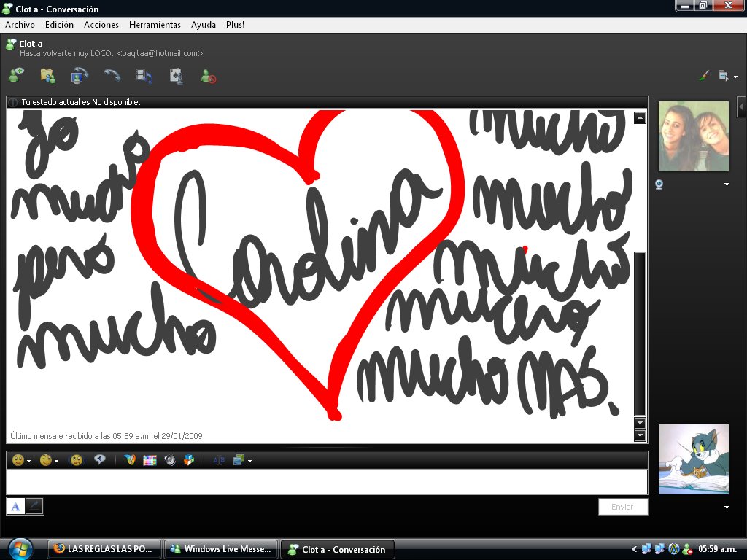Image resolution: width=747 pixels, height=560 pixels.
Task: Click the contact name Clot a
Action: [x=31, y=43]
